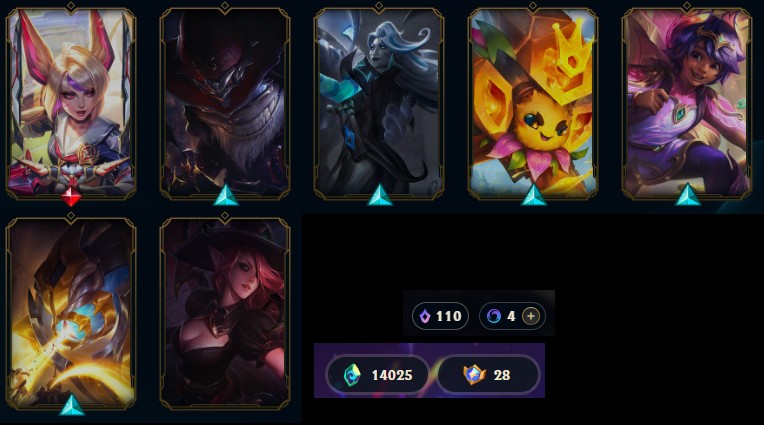Click the purple essence icon beside 110

coord(425,316)
